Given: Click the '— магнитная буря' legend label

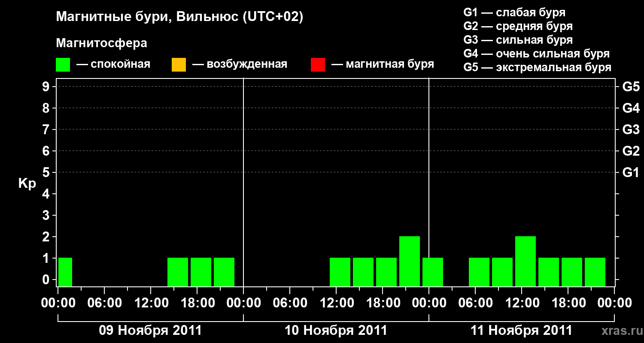Looking at the screenshot, I should (383, 65).
